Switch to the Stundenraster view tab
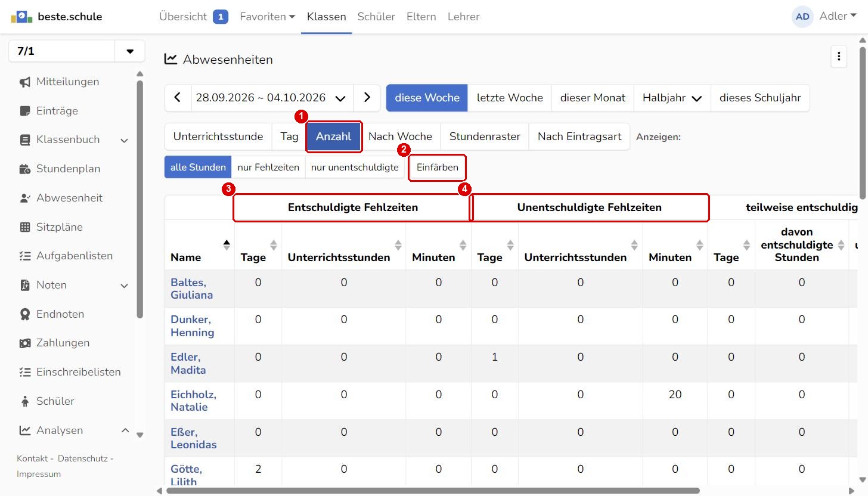Image resolution: width=868 pixels, height=496 pixels. pyautogui.click(x=485, y=137)
